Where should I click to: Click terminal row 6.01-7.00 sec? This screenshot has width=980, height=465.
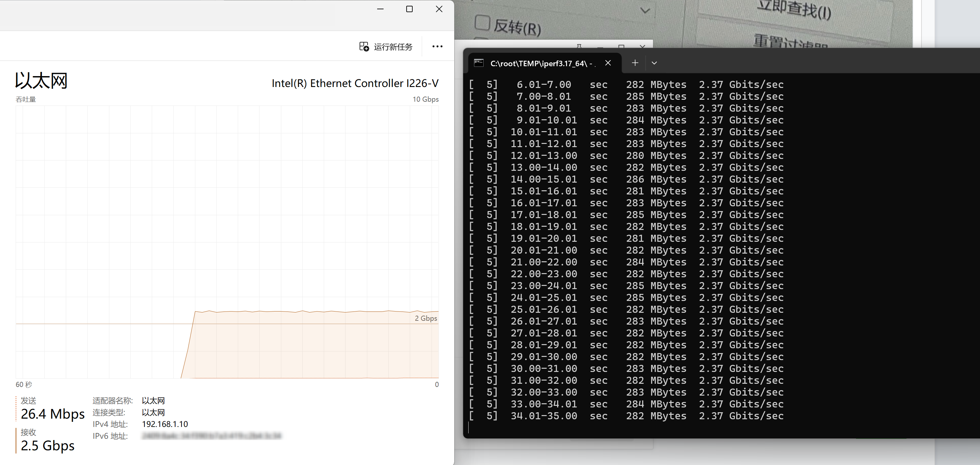626,84
